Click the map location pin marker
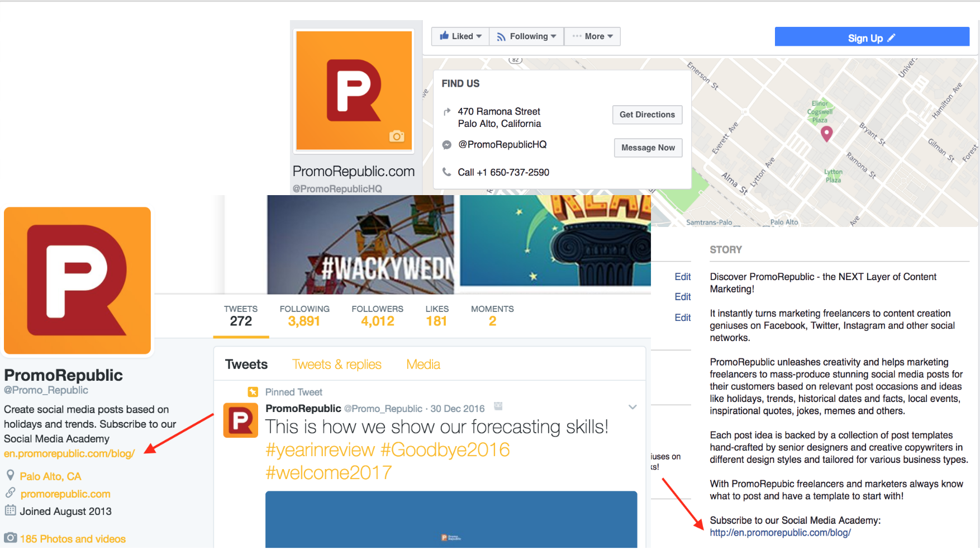 pos(826,134)
